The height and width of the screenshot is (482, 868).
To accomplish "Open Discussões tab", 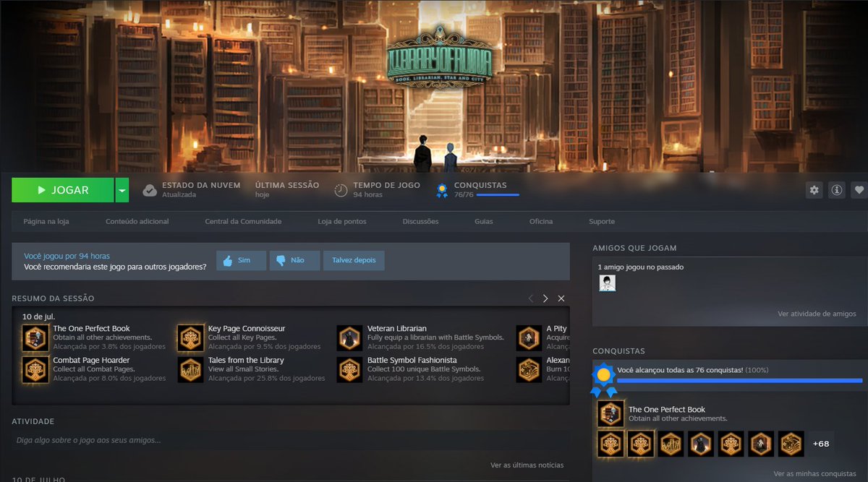I will click(420, 221).
